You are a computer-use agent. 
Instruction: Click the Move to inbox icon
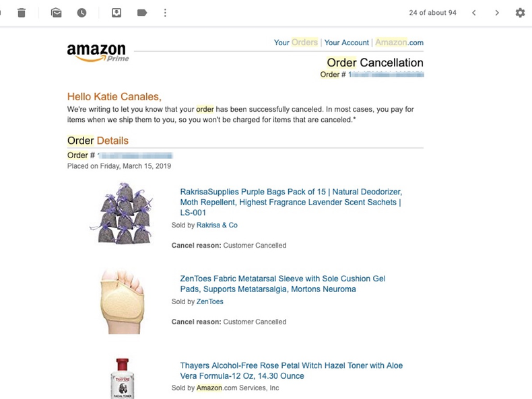(x=117, y=13)
